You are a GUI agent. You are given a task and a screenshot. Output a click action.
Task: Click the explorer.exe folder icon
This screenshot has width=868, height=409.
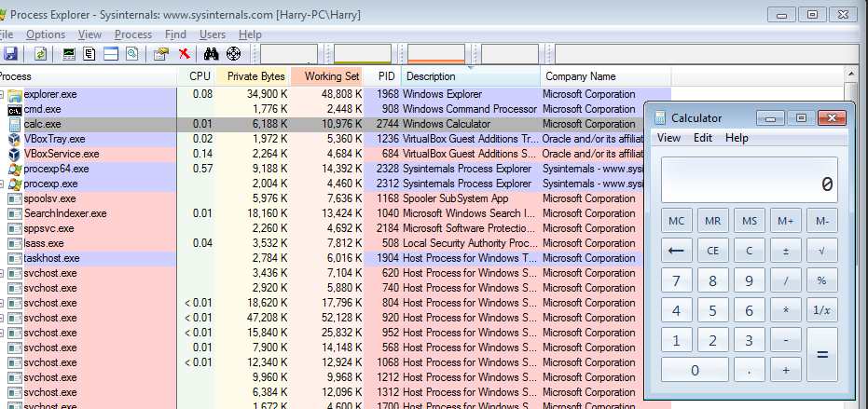coord(15,95)
